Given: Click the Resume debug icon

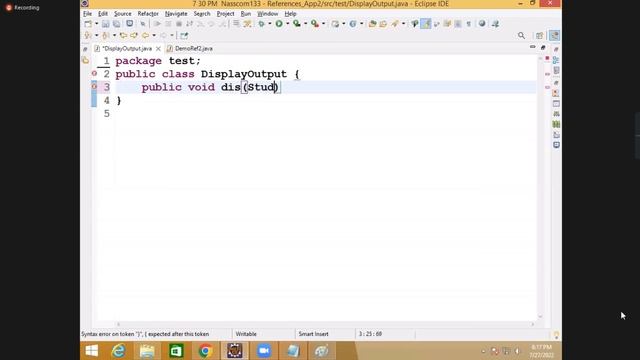Looking at the screenshot, I should tap(157, 24).
